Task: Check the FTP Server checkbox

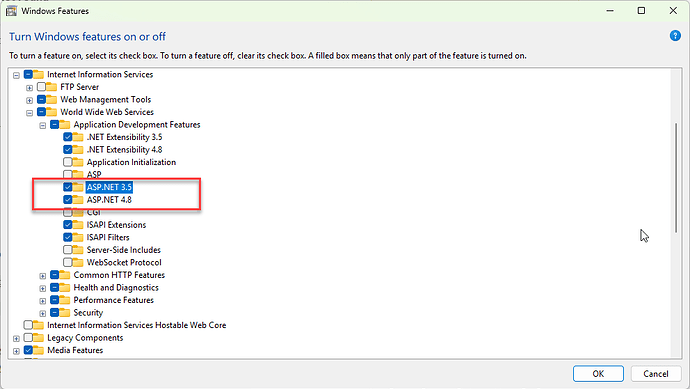Action: [x=41, y=87]
